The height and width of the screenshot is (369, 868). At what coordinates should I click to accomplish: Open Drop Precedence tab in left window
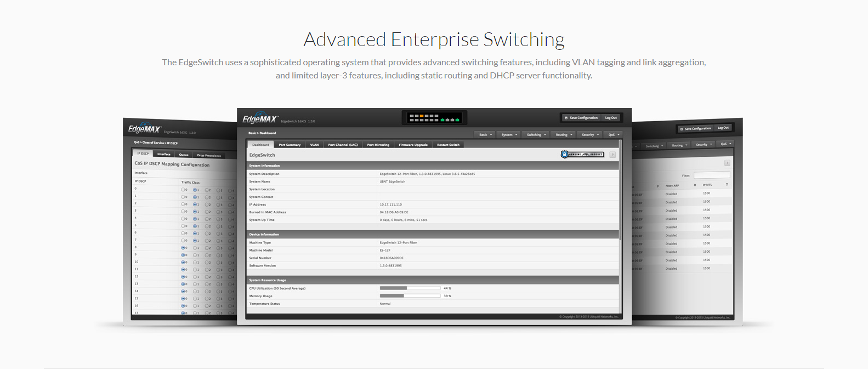[209, 155]
